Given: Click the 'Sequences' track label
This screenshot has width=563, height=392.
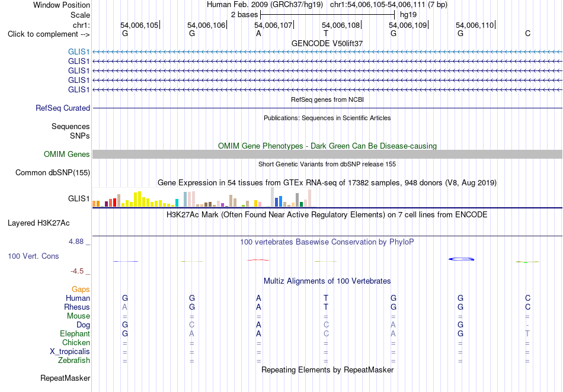Looking at the screenshot, I should [71, 126].
